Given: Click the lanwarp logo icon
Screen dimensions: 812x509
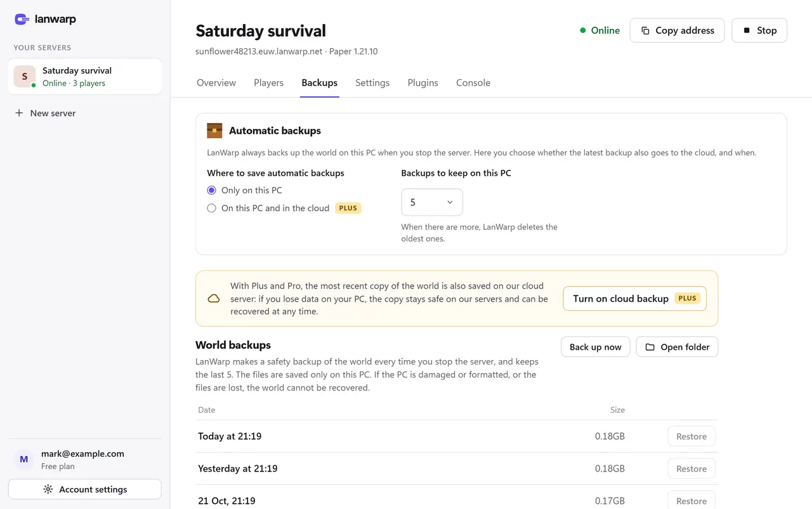Looking at the screenshot, I should tap(22, 20).
